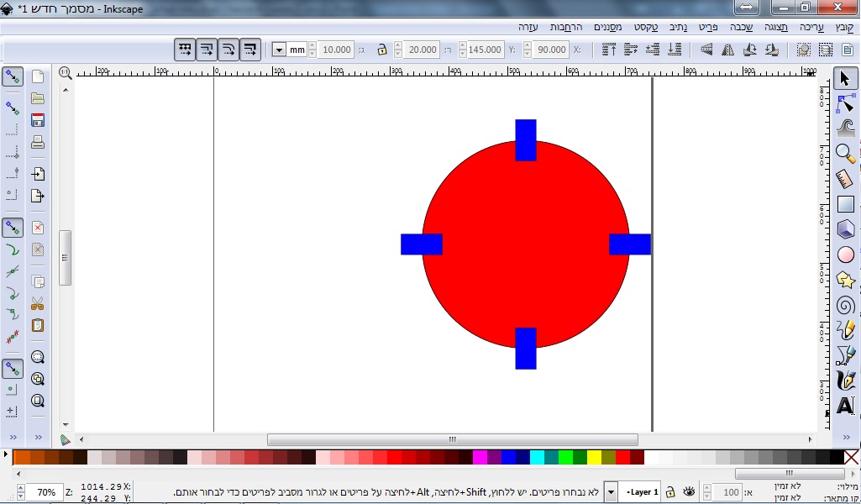Select the Spiral tool
861x504 pixels.
pos(846,305)
